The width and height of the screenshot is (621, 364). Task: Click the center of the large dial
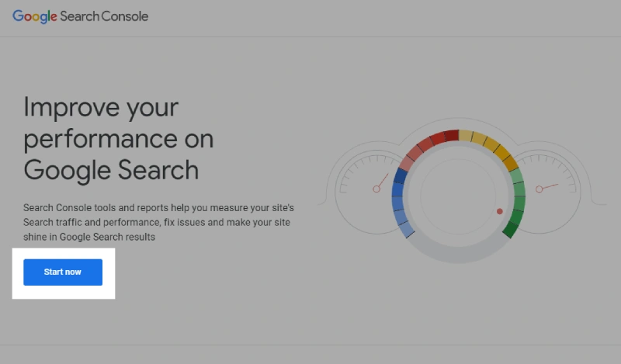pyautogui.click(x=458, y=196)
